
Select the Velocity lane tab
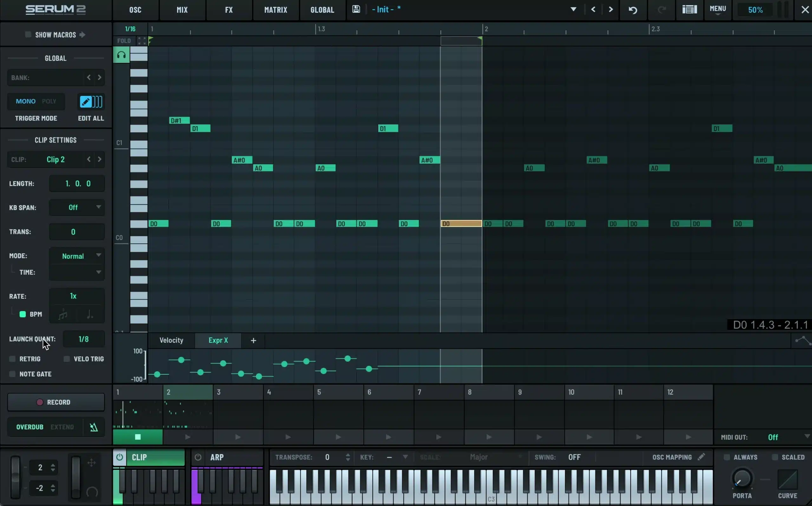[x=171, y=341]
